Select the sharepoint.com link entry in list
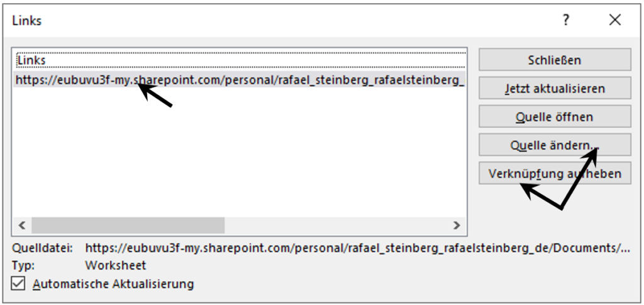 pos(240,80)
